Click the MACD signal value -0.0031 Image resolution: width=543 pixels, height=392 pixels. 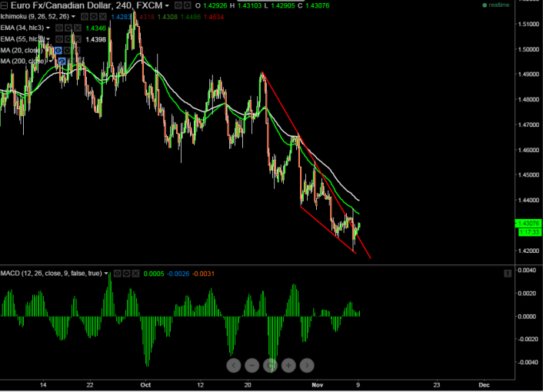point(203,274)
